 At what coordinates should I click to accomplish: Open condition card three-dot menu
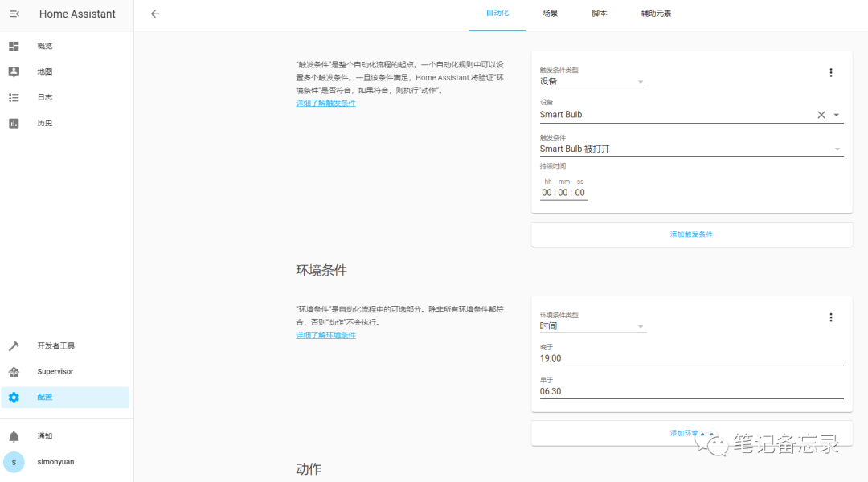(830, 317)
